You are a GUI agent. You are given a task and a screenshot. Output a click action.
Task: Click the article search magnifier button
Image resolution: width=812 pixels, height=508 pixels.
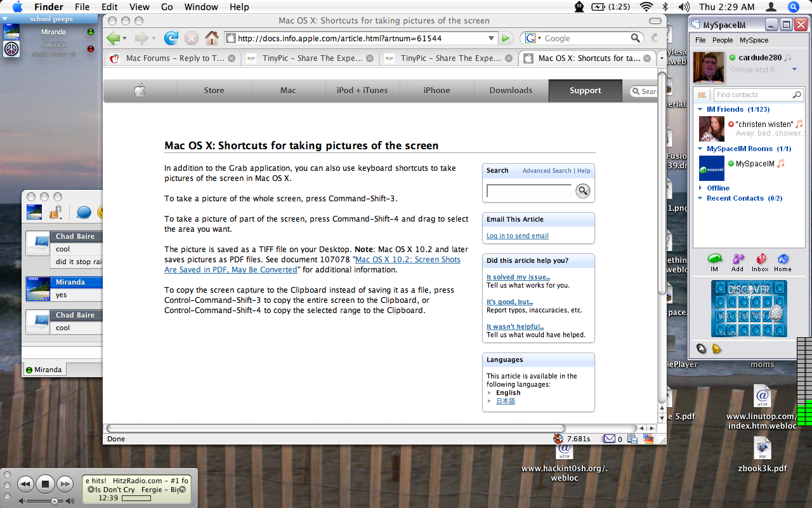(x=583, y=191)
